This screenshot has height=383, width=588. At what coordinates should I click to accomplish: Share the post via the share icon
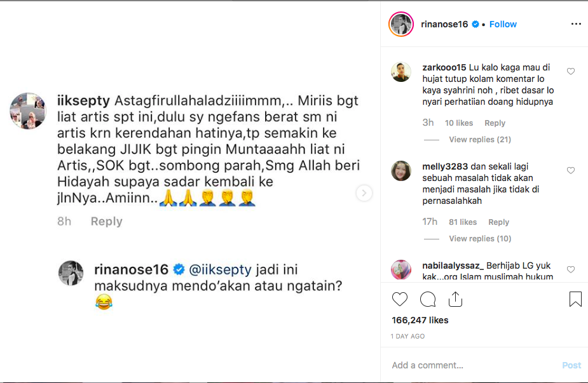click(455, 299)
